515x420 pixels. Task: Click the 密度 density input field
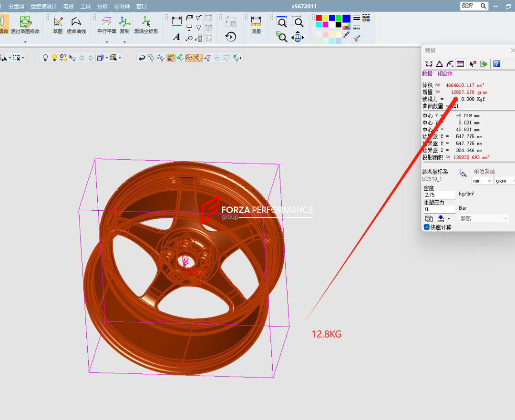click(439, 195)
